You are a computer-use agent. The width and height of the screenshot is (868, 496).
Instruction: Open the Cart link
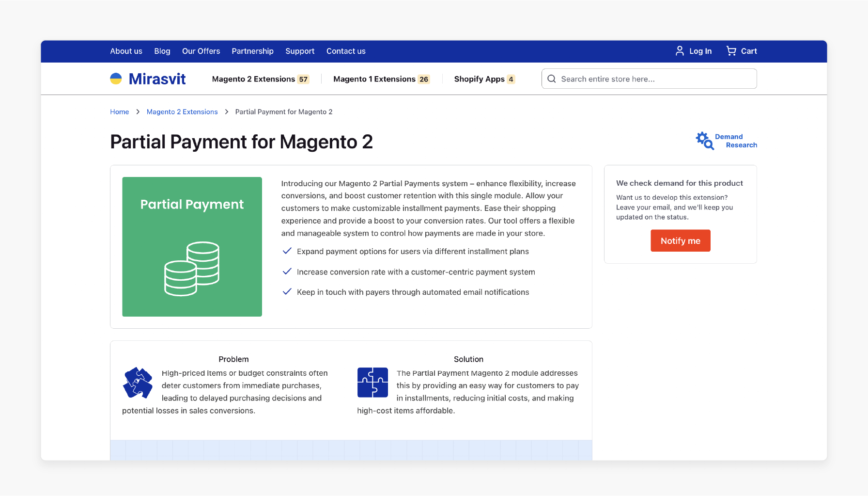tap(749, 51)
